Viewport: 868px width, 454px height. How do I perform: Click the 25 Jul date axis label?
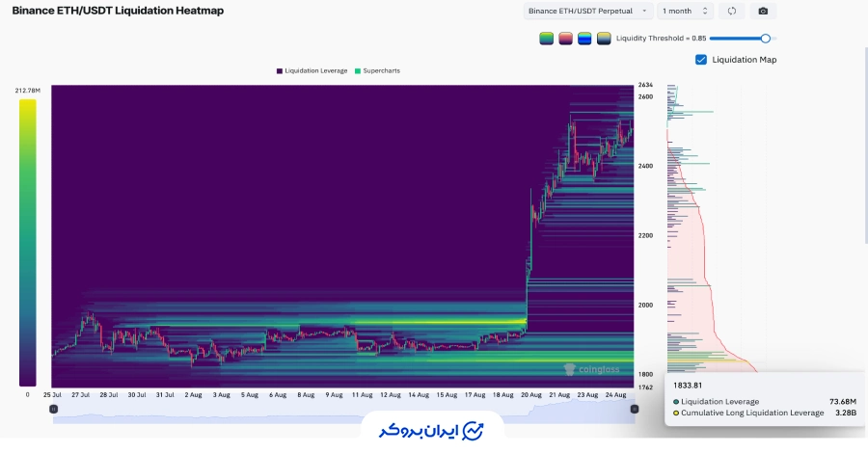click(52, 395)
